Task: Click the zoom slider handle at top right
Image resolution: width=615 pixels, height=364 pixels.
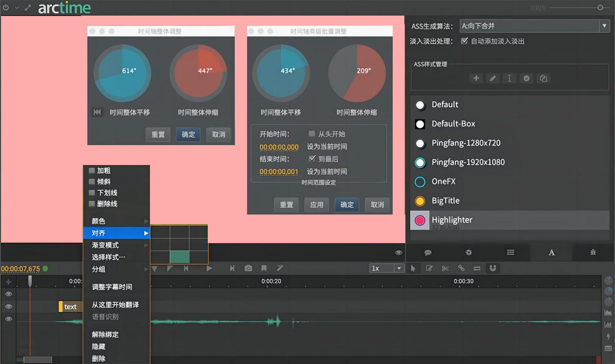Action: click(600, 7)
